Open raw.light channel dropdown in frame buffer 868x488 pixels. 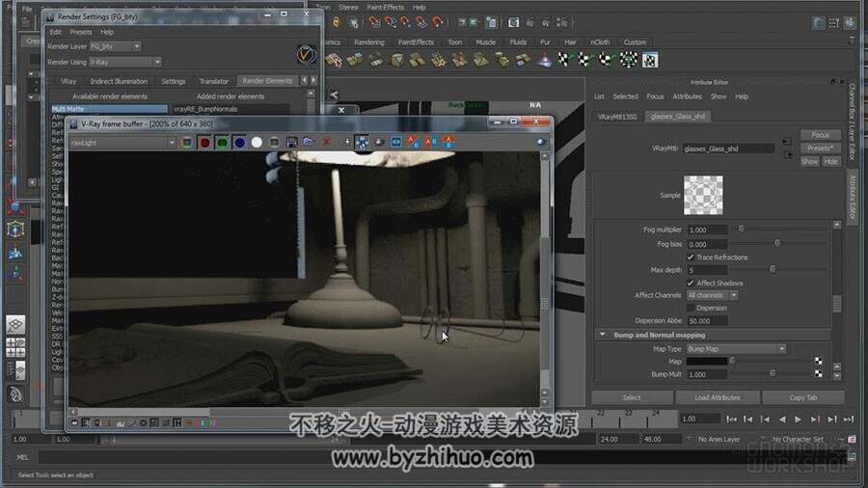coord(122,143)
